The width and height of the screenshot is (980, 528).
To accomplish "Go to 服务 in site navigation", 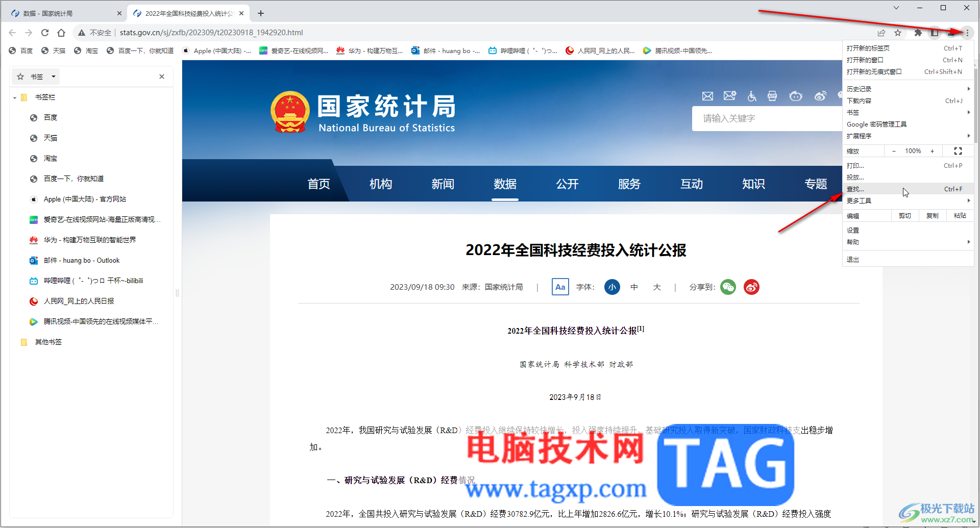I will click(629, 184).
